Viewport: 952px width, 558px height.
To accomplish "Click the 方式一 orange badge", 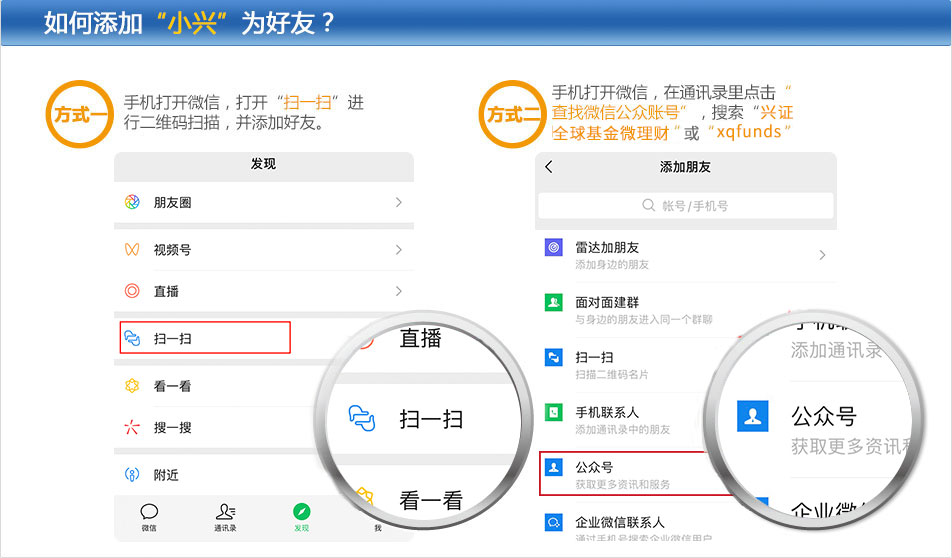I will pyautogui.click(x=80, y=114).
